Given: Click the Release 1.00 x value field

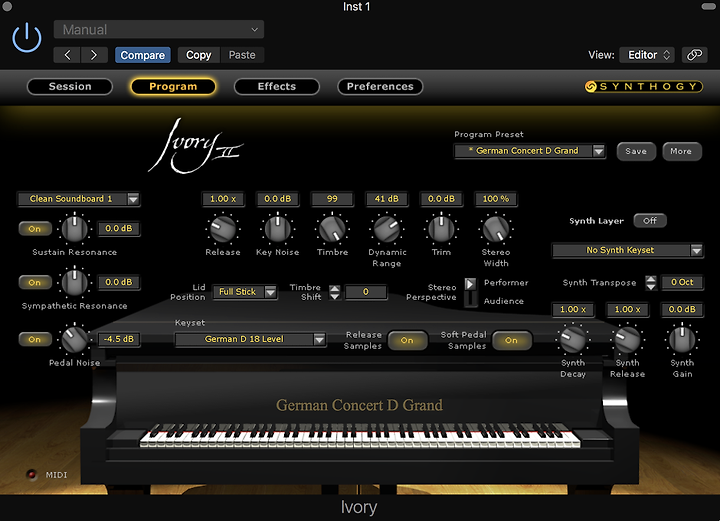Looking at the screenshot, I should click(223, 199).
